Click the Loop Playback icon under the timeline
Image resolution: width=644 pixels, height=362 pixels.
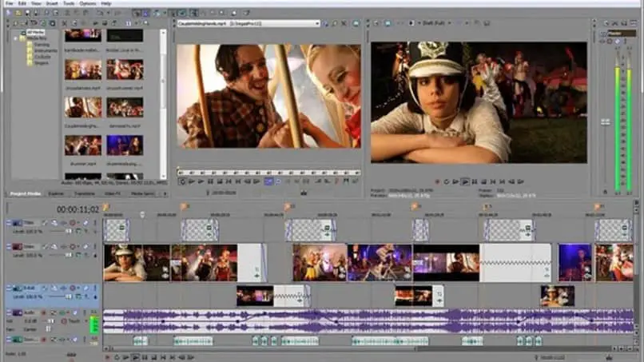click(117, 357)
